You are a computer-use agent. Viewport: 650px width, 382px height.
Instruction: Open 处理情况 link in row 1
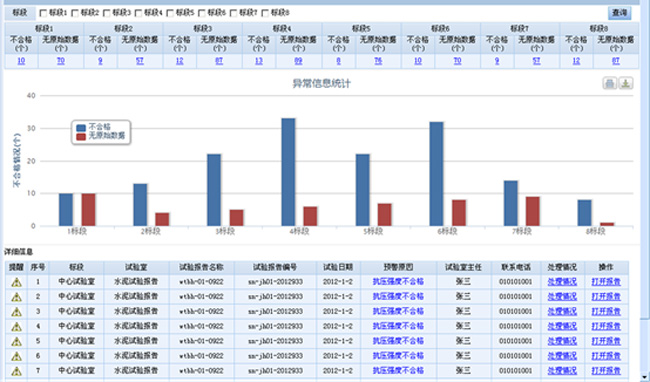click(x=562, y=282)
